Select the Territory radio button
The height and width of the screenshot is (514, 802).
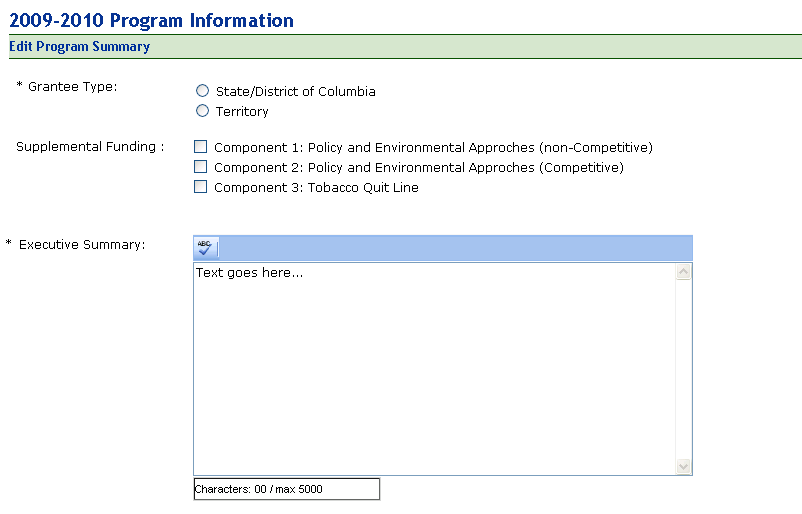(x=203, y=111)
